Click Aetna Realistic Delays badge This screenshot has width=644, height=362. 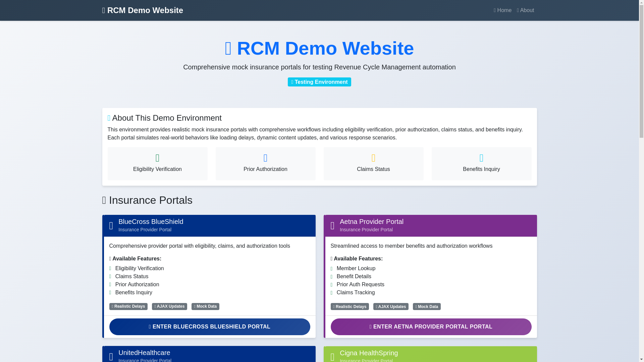350,307
